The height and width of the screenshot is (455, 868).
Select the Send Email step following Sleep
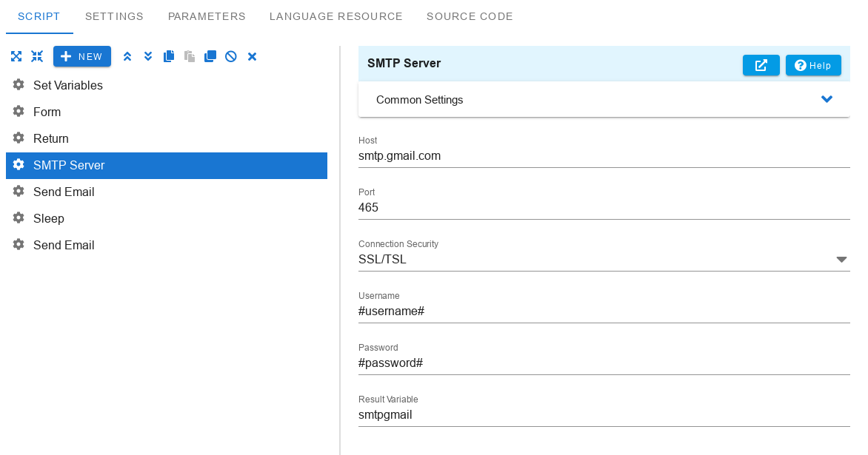pyautogui.click(x=167, y=245)
